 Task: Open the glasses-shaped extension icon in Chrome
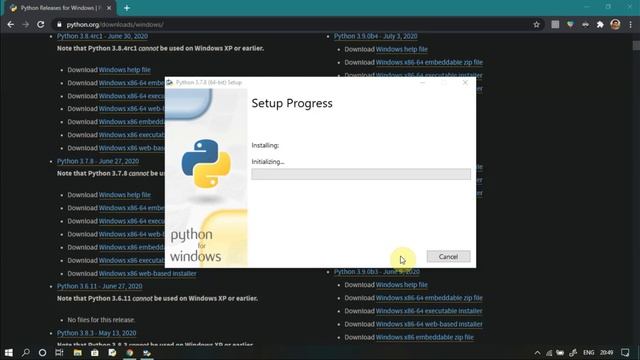pos(585,24)
